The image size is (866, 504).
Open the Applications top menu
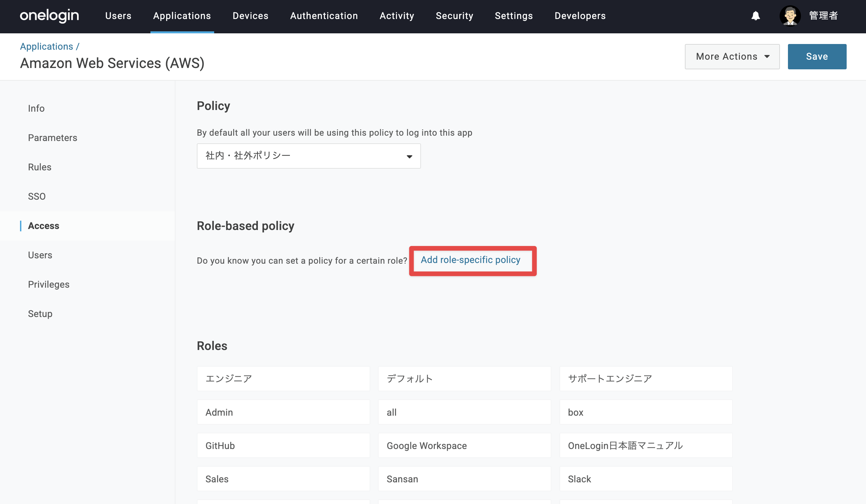(182, 16)
